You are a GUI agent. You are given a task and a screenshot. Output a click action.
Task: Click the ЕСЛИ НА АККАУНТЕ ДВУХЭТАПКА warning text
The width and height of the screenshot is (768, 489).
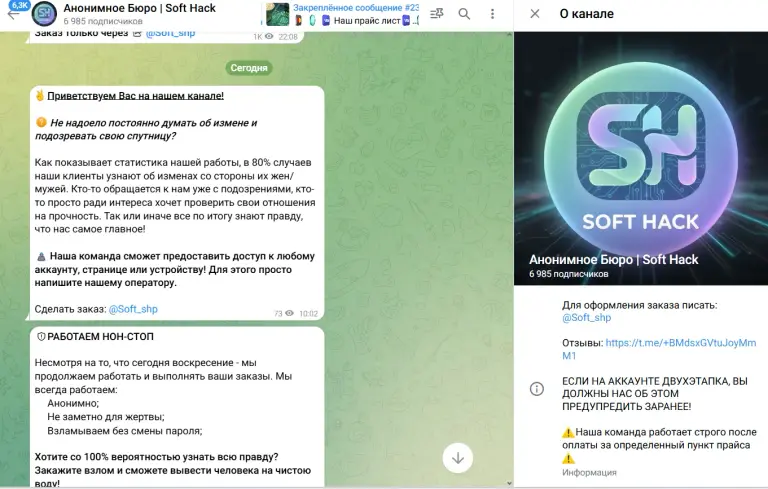tap(655, 394)
